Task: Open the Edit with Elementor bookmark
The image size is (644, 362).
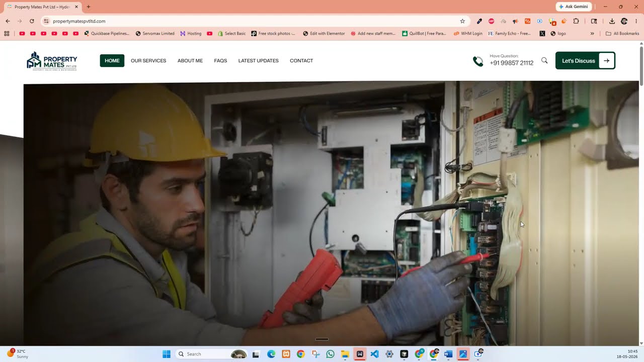Action: [324, 34]
